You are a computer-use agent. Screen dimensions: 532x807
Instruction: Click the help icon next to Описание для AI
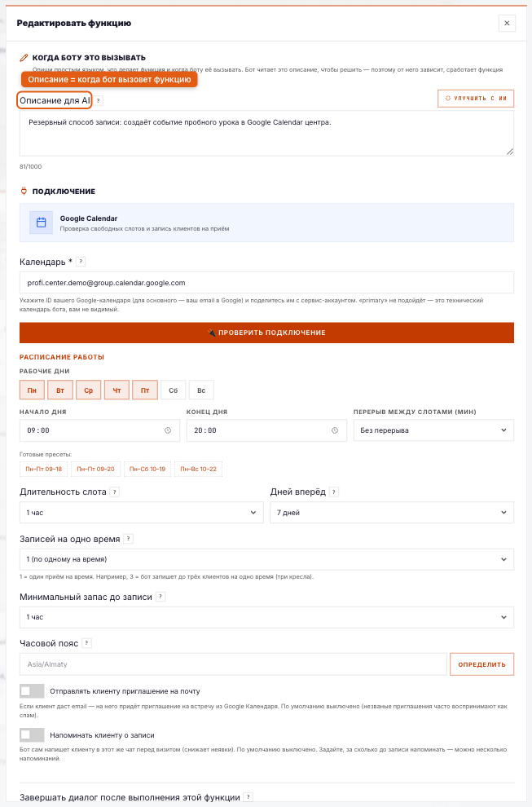[99, 101]
